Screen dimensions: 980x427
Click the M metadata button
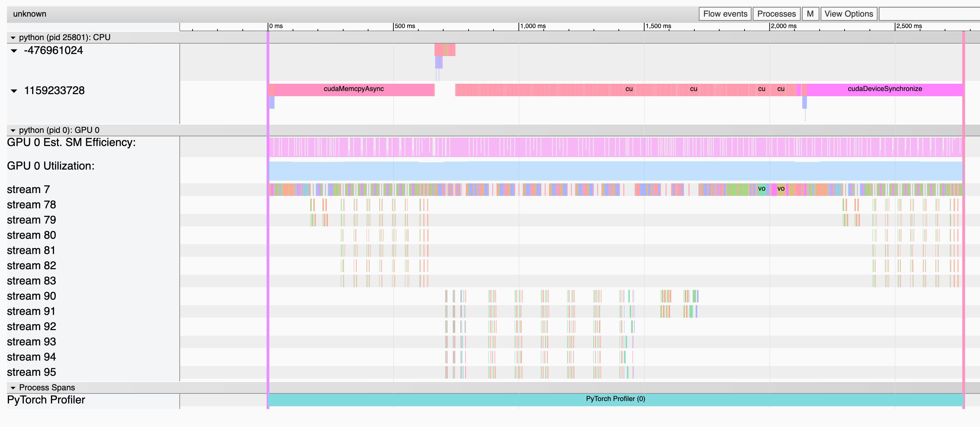coord(810,14)
